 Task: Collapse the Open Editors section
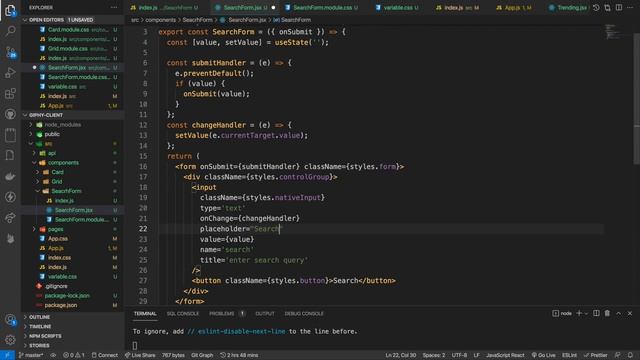pos(73,20)
